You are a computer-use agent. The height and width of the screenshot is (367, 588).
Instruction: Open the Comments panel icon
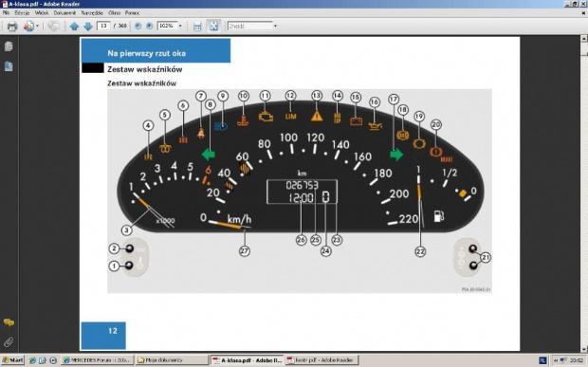tap(9, 322)
